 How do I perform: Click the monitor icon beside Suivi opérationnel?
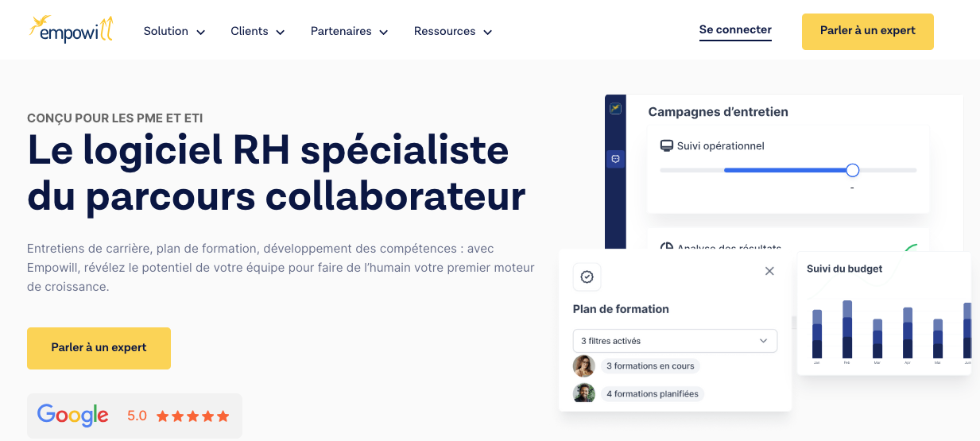pos(667,146)
